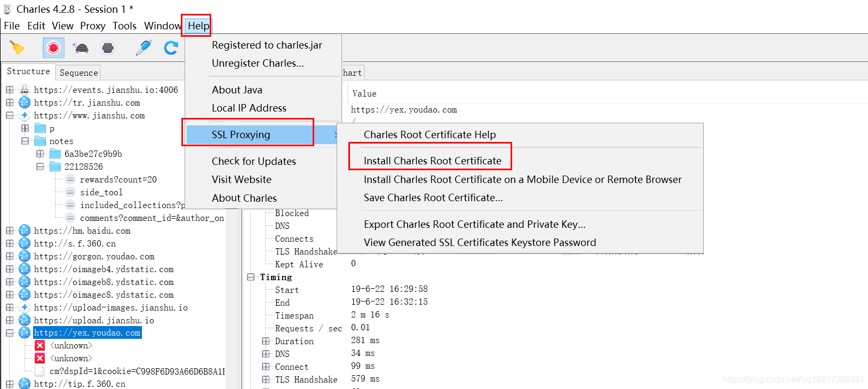Open the Edit menu

click(36, 26)
